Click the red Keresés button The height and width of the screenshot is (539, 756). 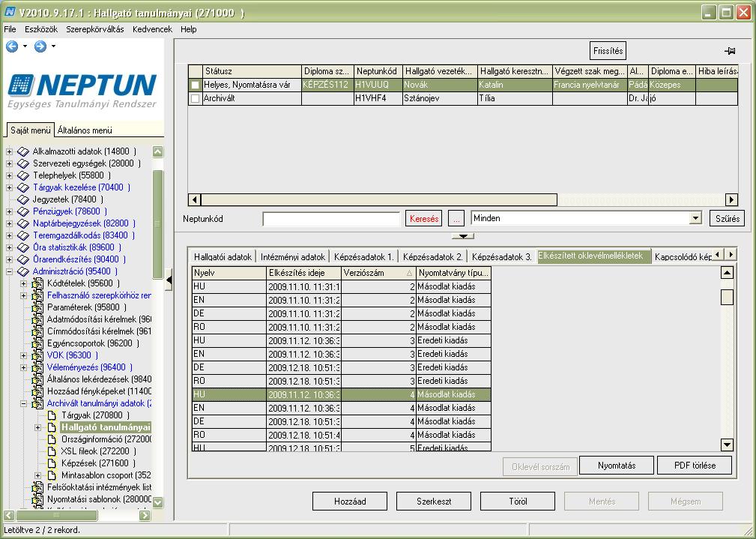pyautogui.click(x=424, y=219)
